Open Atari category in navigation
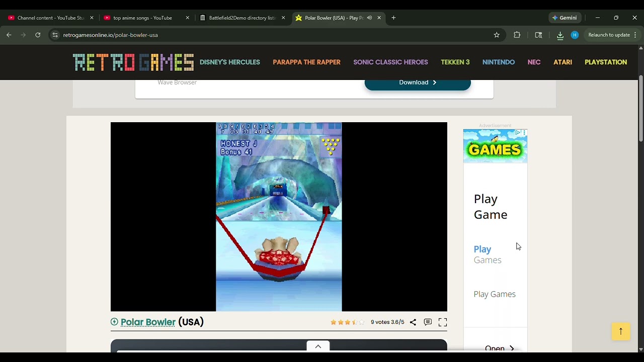The height and width of the screenshot is (362, 644). click(x=562, y=62)
